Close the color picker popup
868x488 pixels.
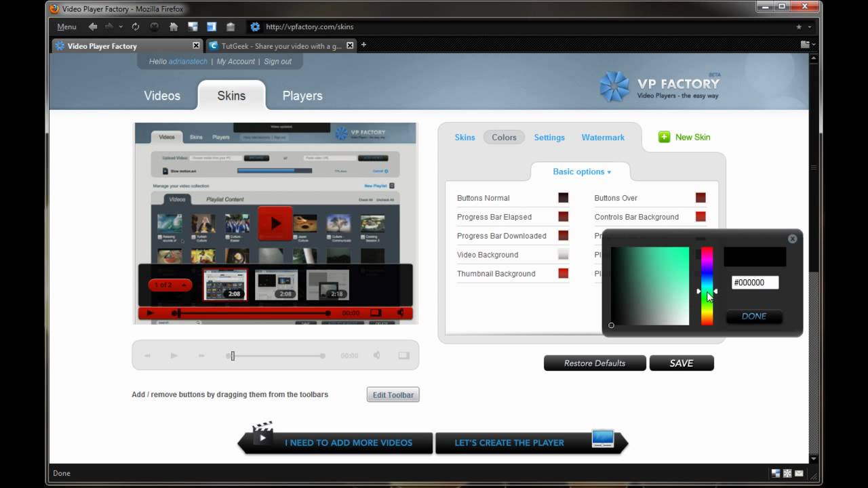[x=792, y=239]
